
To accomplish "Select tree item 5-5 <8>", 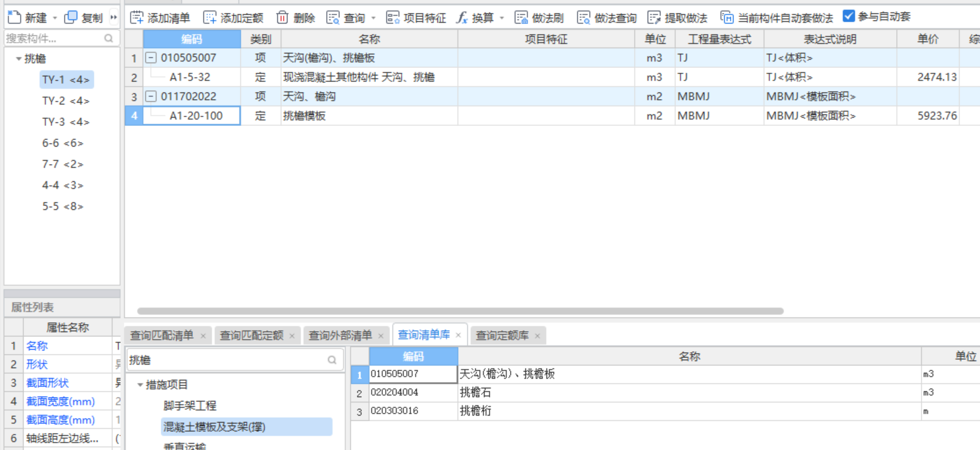I will pos(63,206).
